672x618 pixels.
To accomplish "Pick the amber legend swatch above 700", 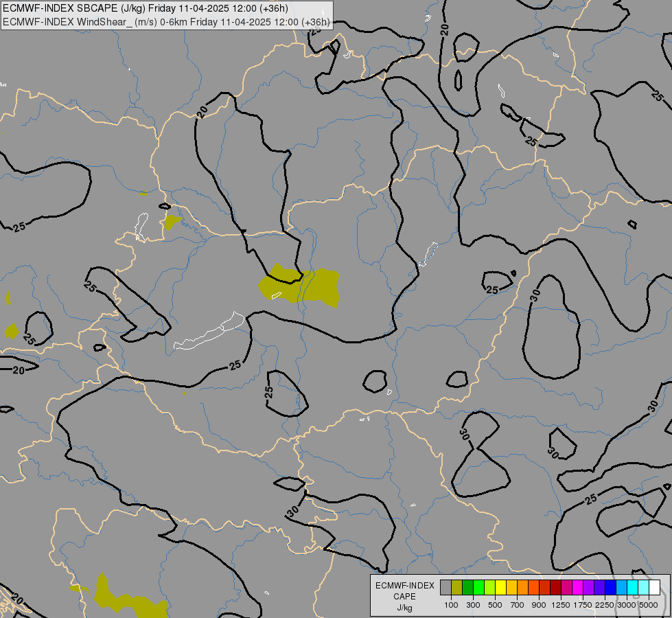I will click(x=511, y=587).
